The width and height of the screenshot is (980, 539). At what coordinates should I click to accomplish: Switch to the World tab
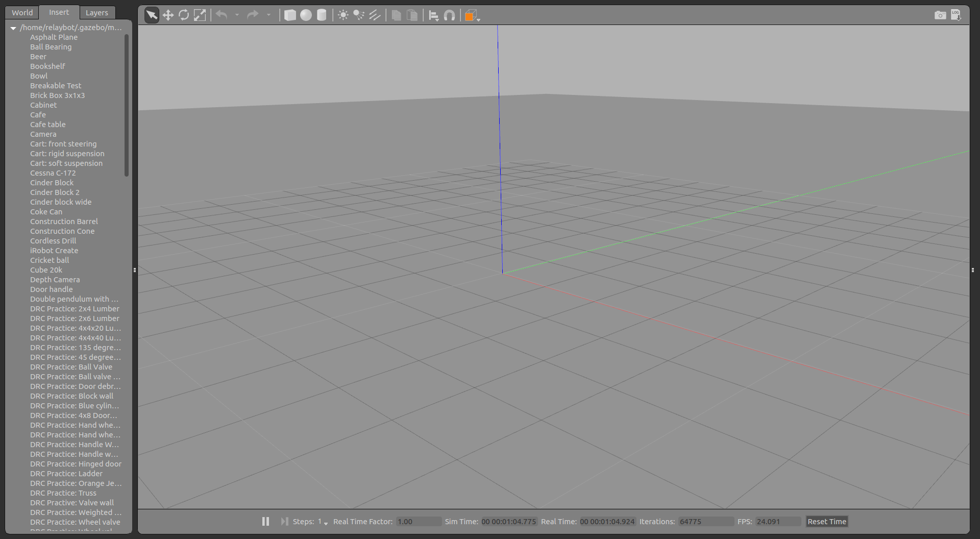[22, 13]
